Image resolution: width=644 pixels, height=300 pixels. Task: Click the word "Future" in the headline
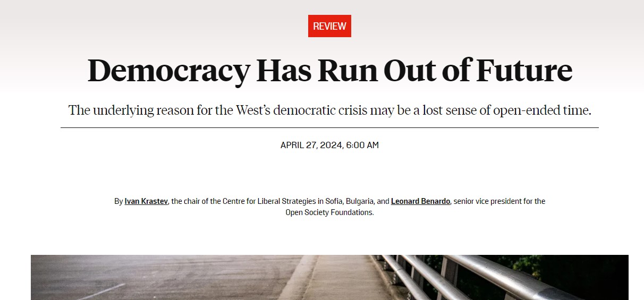click(x=524, y=71)
